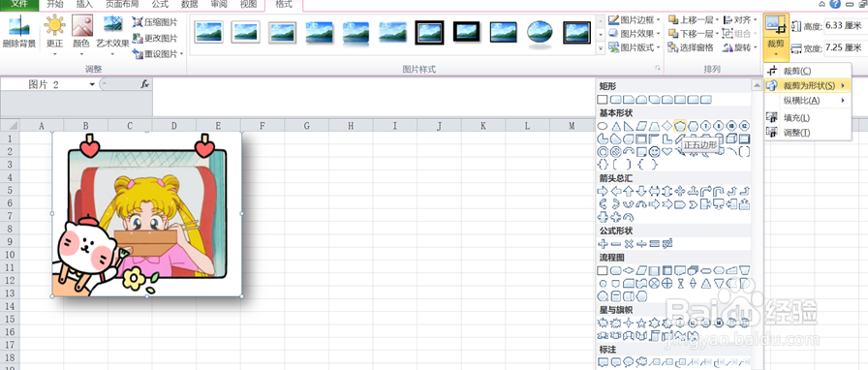The image size is (868, 370).
Task: Expand the 重设图片 reset picture arrow
Action: [181, 54]
